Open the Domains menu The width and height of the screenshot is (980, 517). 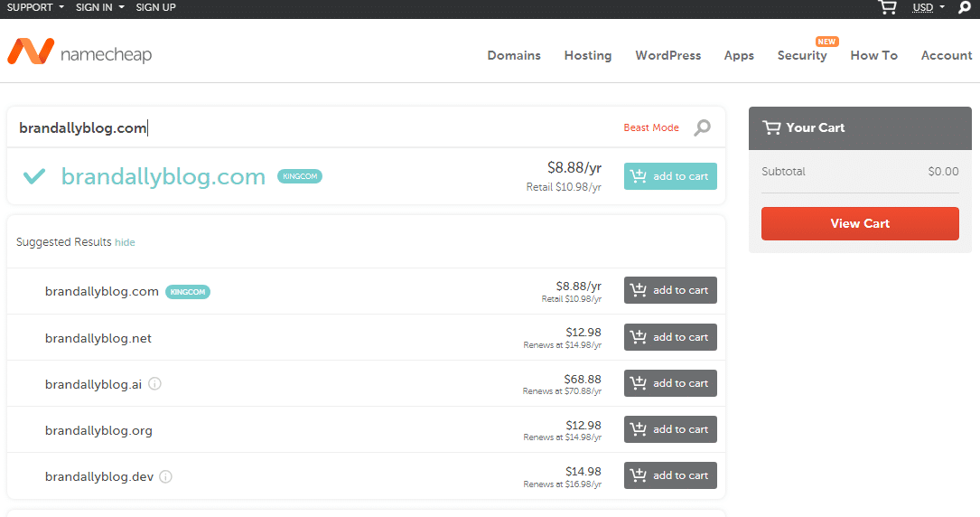tap(514, 56)
